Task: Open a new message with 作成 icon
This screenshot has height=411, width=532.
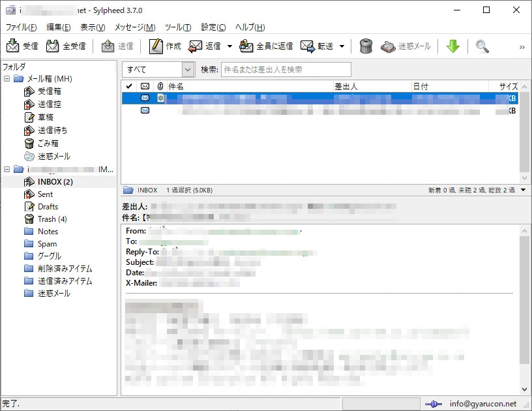Action: tap(156, 46)
